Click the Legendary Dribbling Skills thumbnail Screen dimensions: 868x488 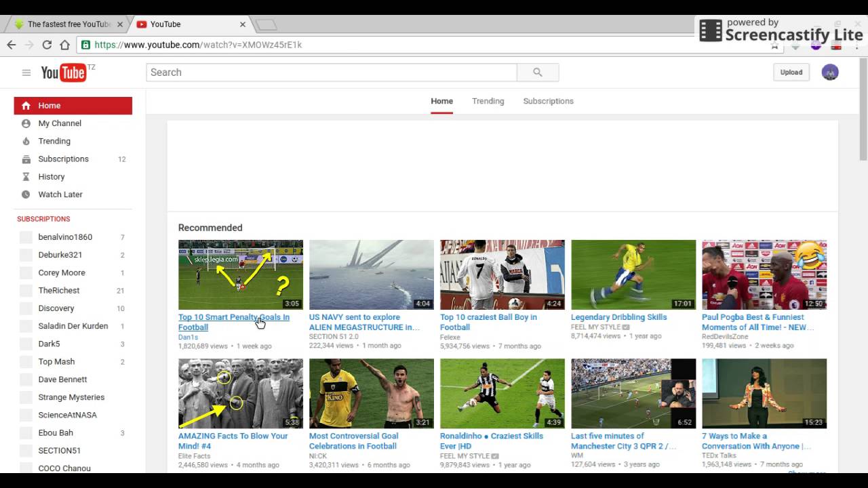point(633,274)
